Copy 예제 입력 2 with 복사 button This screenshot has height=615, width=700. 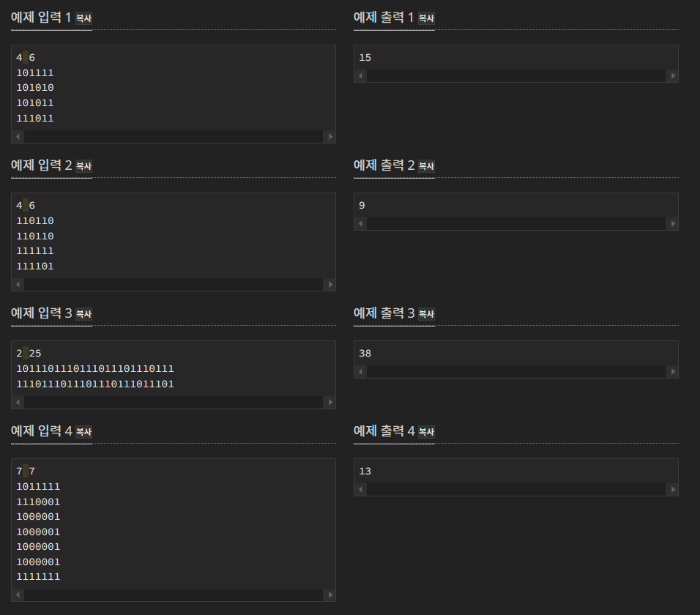83,166
